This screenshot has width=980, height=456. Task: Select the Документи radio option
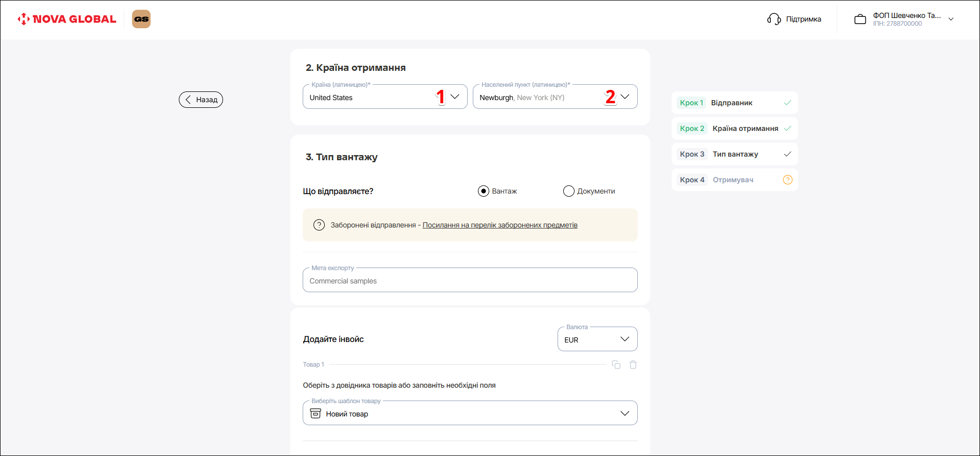click(x=569, y=191)
